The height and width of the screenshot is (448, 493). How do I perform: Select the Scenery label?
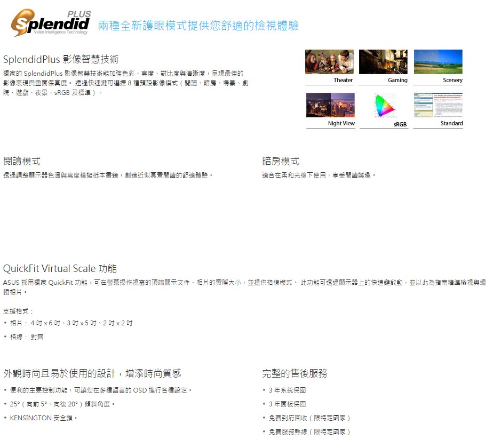452,80
